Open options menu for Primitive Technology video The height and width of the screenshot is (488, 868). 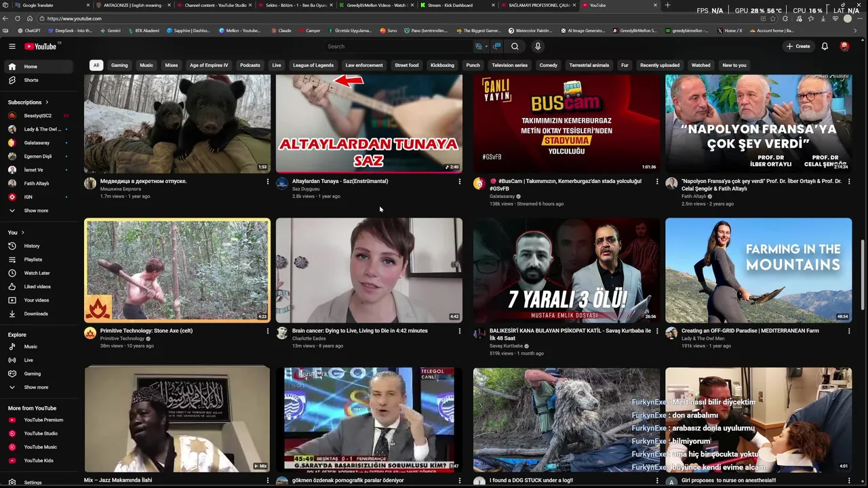coord(267,331)
